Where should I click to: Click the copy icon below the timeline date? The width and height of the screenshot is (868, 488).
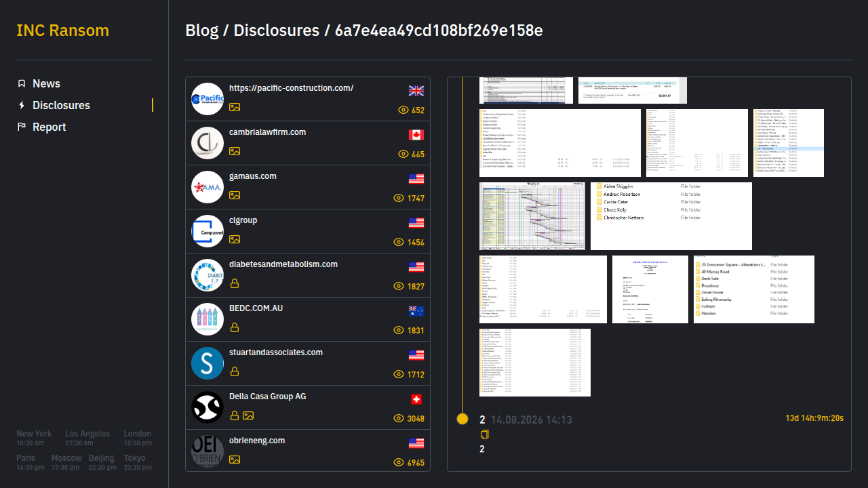click(484, 434)
